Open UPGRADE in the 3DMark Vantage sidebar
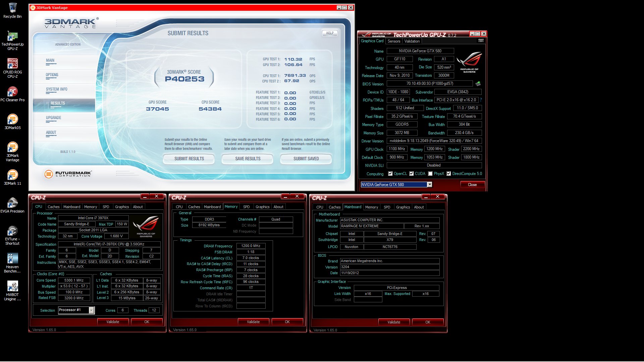The width and height of the screenshot is (644, 362). pyautogui.click(x=54, y=118)
